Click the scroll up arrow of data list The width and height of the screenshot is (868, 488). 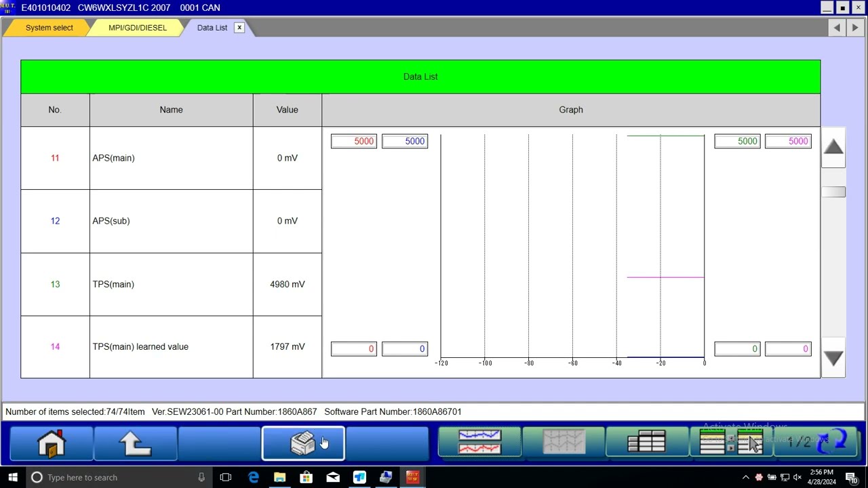[833, 147]
